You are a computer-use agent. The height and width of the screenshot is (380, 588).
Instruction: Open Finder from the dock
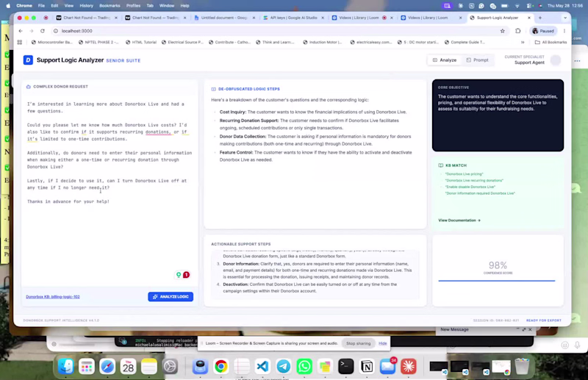point(65,366)
